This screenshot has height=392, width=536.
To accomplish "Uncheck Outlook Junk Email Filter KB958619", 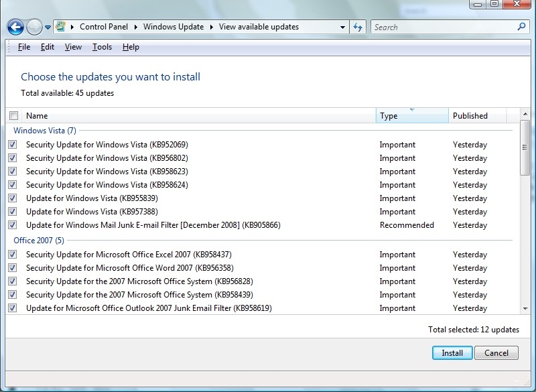I will [x=13, y=308].
